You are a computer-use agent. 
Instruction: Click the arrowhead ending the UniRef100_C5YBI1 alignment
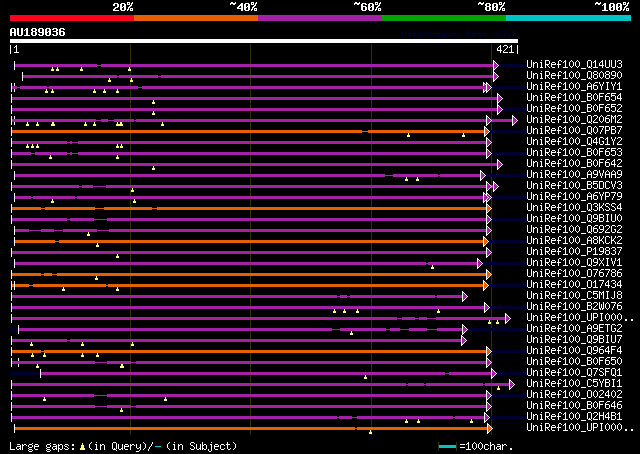pos(512,385)
